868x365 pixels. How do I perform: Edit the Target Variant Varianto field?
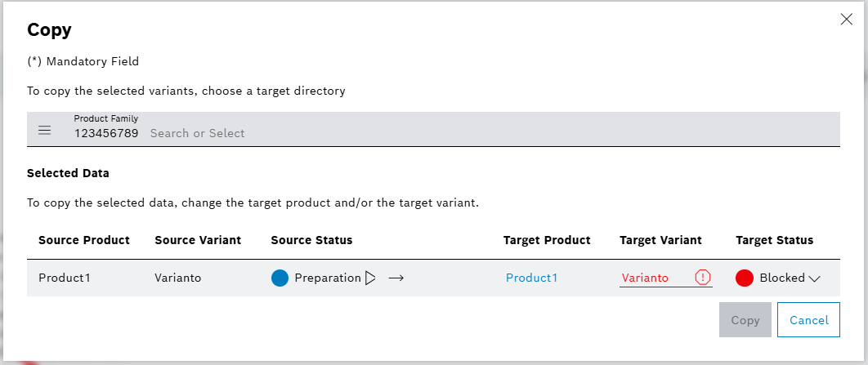[x=654, y=278]
